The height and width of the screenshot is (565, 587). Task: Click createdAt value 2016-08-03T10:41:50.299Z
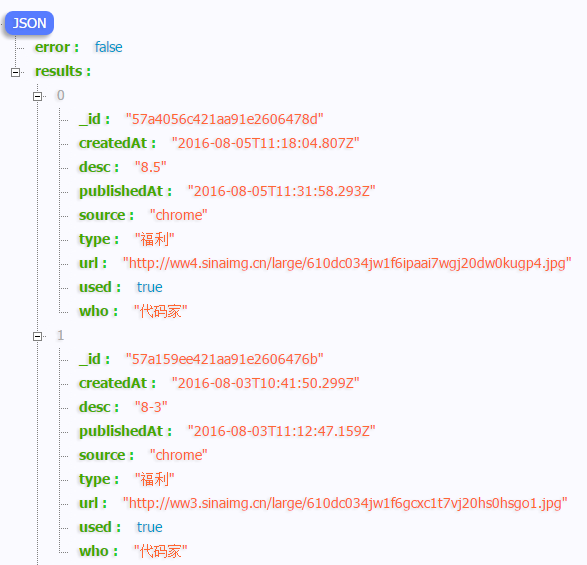point(265,383)
